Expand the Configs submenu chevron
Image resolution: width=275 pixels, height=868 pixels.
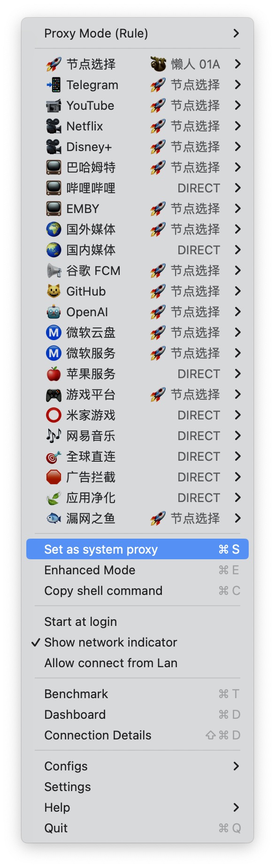click(236, 766)
